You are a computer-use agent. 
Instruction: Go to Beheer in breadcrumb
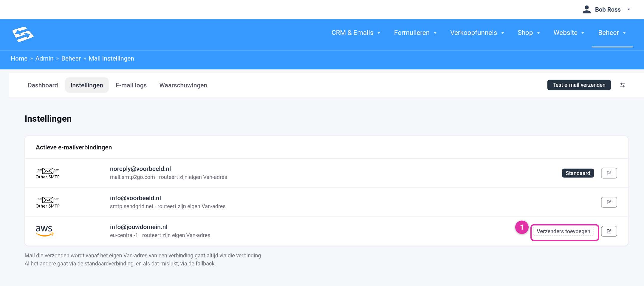(71, 58)
